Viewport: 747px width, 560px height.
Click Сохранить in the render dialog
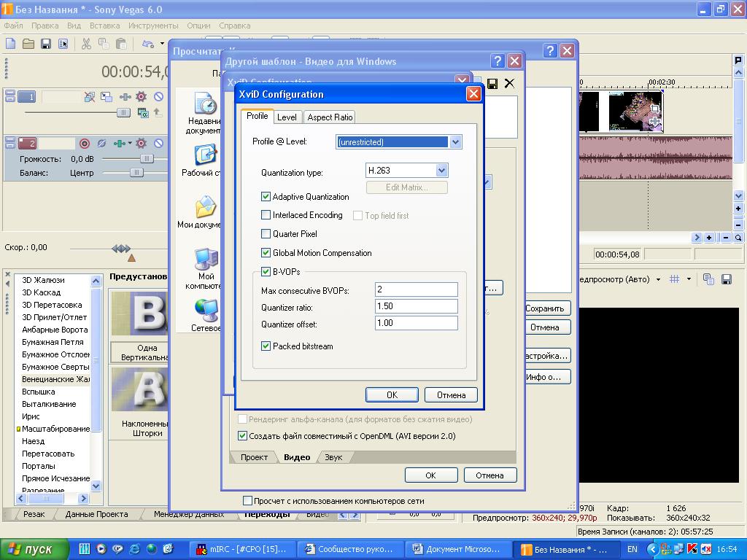pyautogui.click(x=547, y=308)
